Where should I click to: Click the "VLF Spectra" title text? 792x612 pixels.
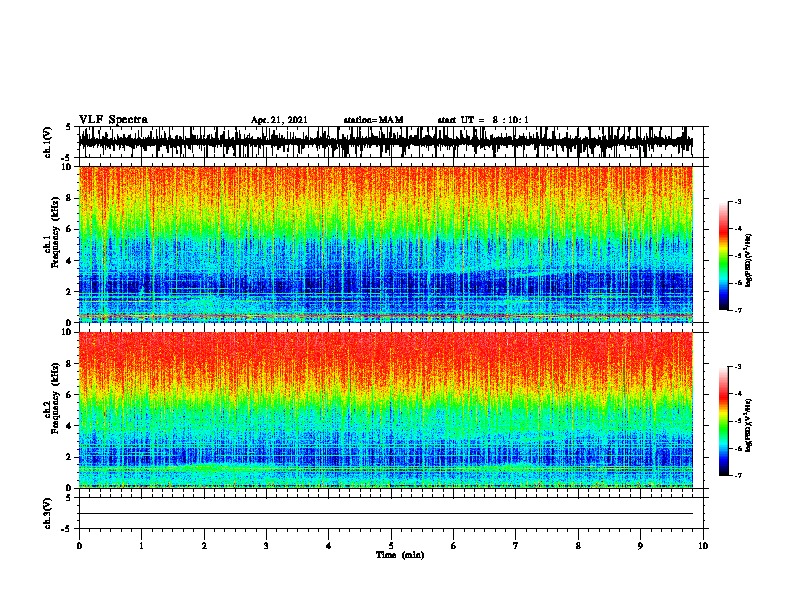pos(113,120)
